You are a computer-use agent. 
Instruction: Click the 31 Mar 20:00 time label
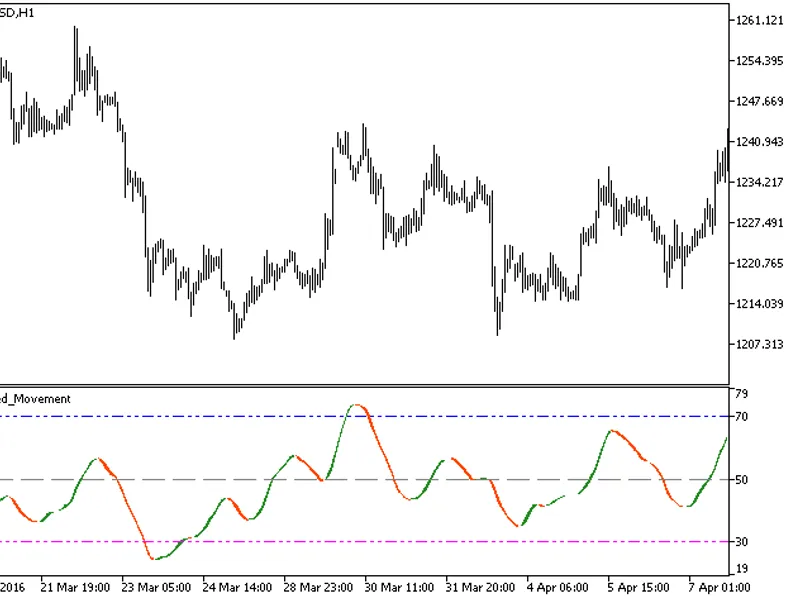click(480, 588)
